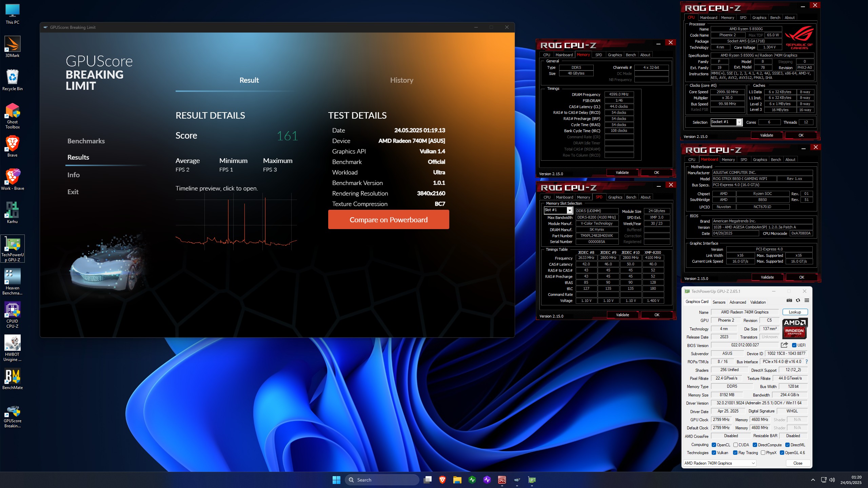Screen dimensions: 868x488
Task: Select the Validation tab in GPU-Z
Action: click(x=758, y=302)
